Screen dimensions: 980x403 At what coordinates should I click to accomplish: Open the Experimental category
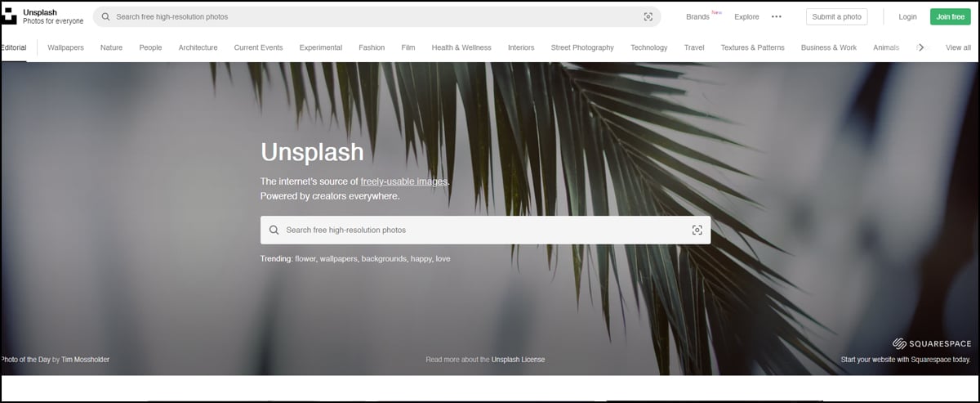[321, 47]
